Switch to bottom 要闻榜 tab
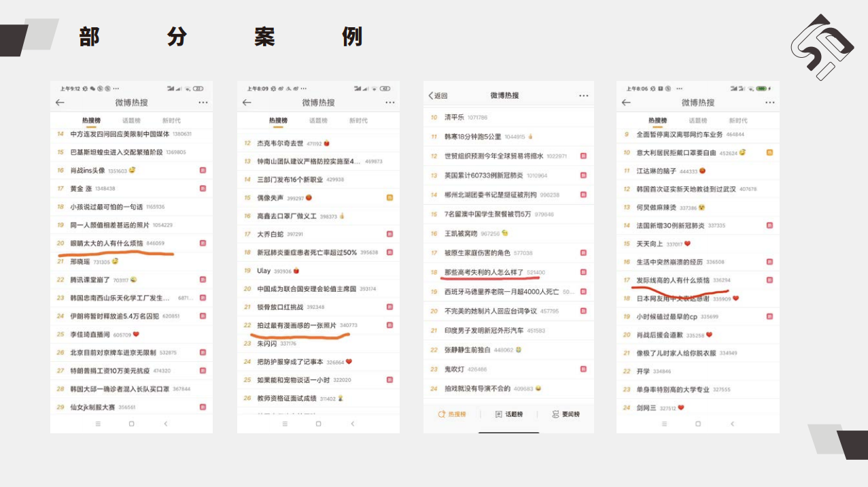 [566, 414]
